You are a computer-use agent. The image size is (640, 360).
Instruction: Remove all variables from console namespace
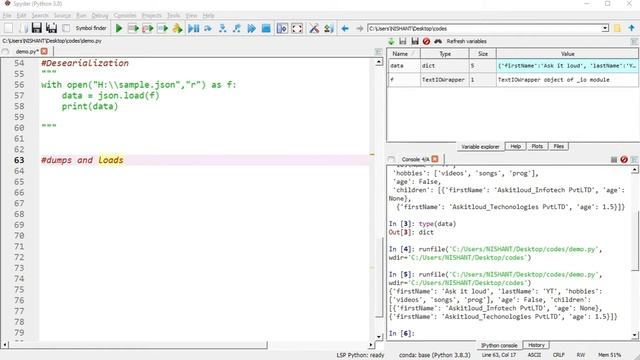pos(624,160)
